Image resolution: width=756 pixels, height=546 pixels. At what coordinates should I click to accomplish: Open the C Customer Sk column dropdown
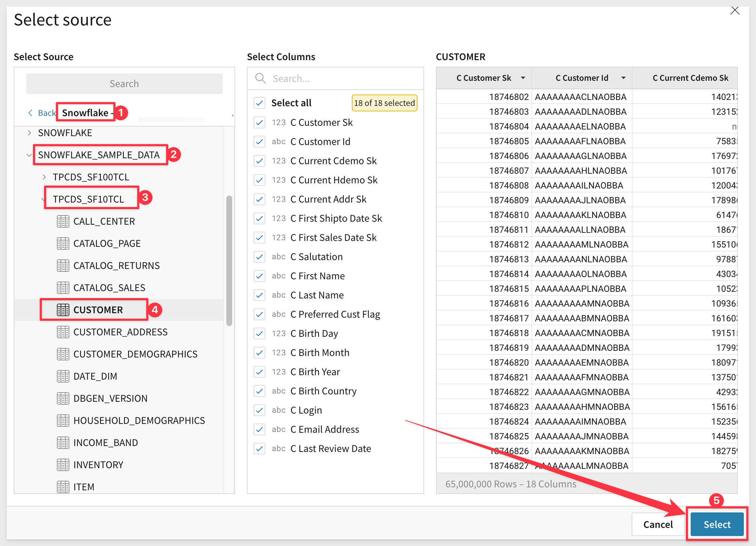click(523, 78)
